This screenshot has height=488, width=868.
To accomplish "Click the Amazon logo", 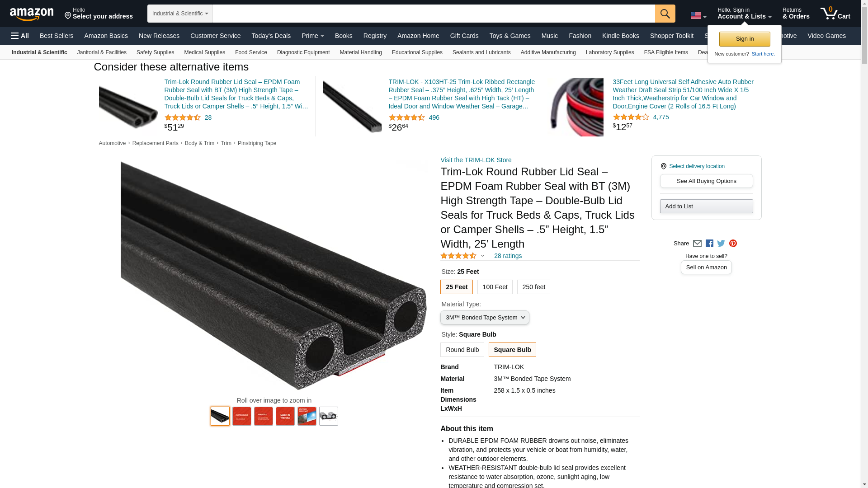I will pyautogui.click(x=32, y=14).
